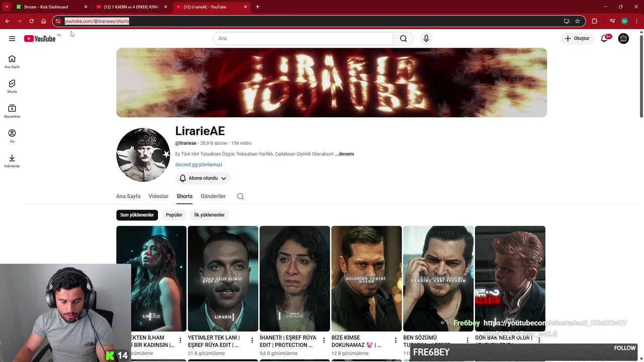
Task: Open channel Ana Sayfa tab
Action: (x=128, y=197)
